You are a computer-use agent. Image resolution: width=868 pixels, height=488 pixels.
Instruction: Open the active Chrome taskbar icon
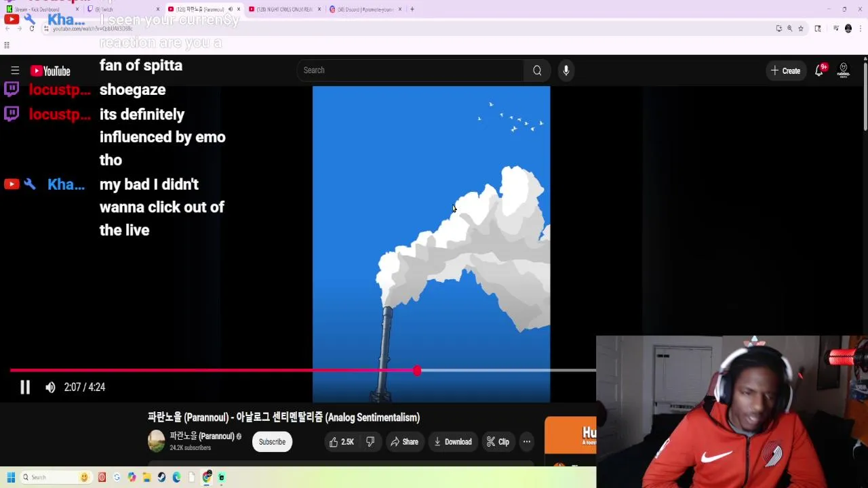coord(207,477)
